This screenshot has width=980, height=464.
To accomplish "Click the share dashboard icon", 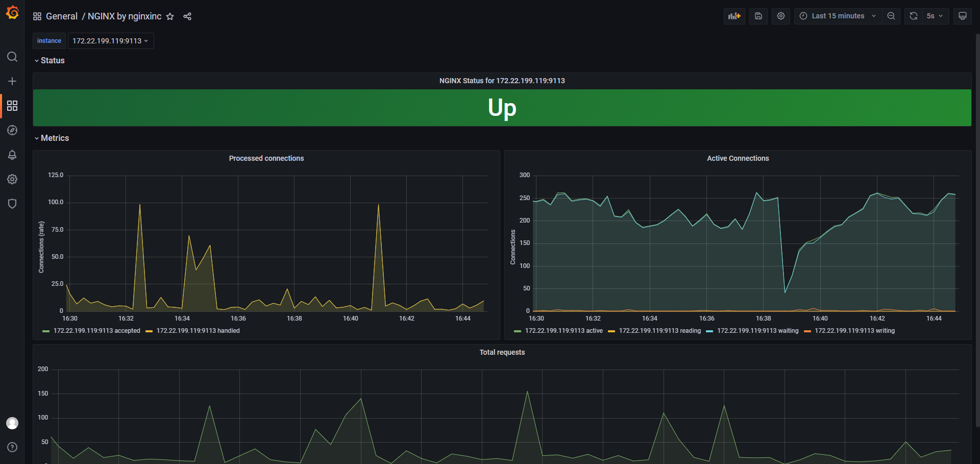I will click(187, 16).
